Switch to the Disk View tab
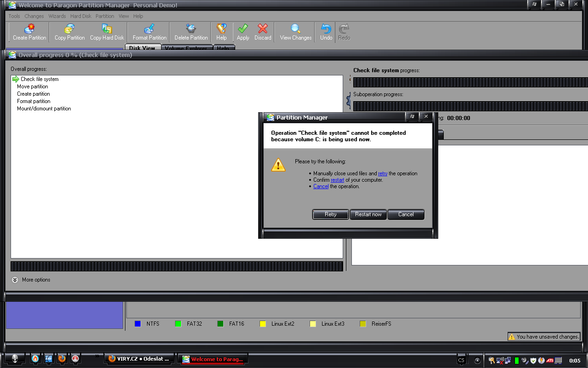588x368 pixels. tap(142, 48)
